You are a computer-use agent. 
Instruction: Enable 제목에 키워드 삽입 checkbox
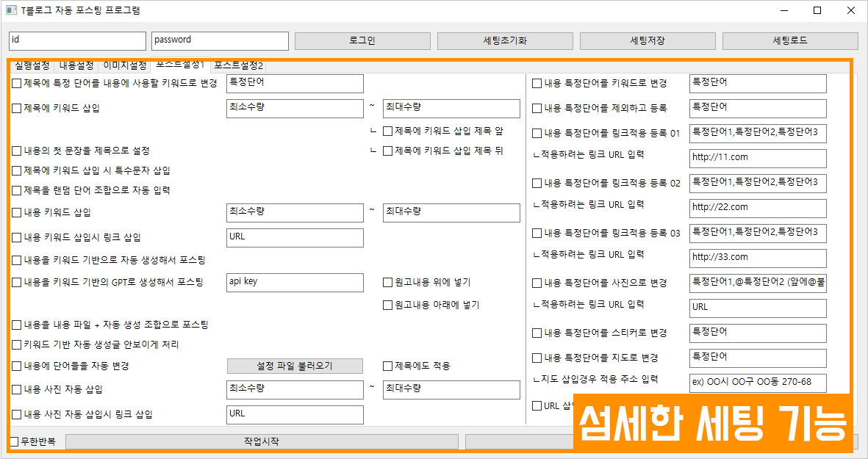click(x=17, y=109)
